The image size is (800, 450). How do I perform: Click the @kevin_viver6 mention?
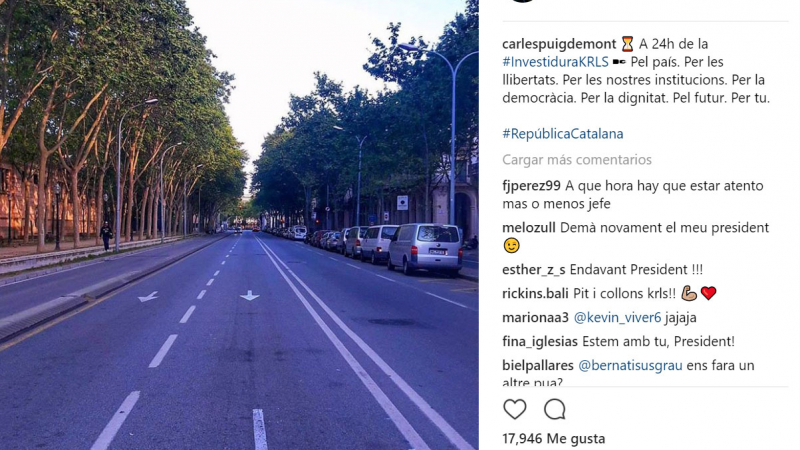click(x=617, y=317)
